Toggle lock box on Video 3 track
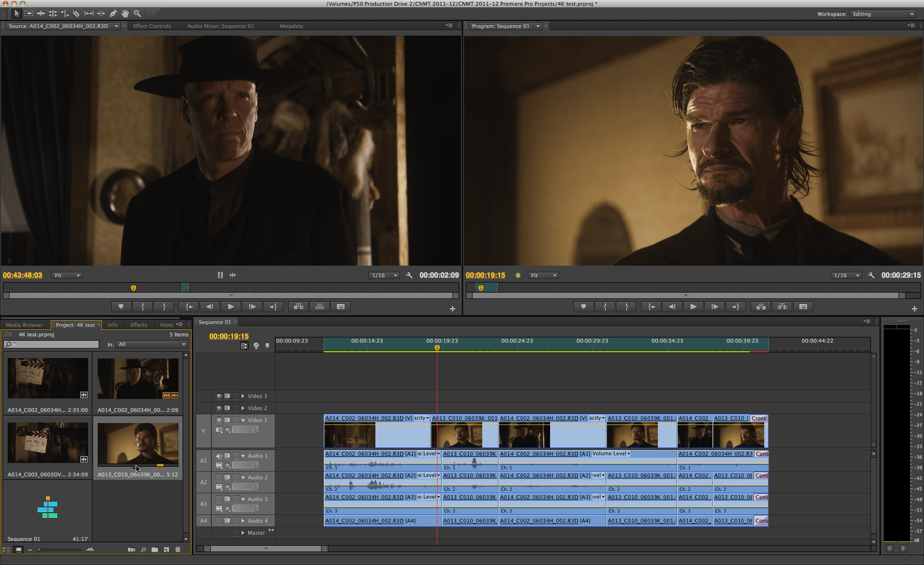 click(236, 396)
